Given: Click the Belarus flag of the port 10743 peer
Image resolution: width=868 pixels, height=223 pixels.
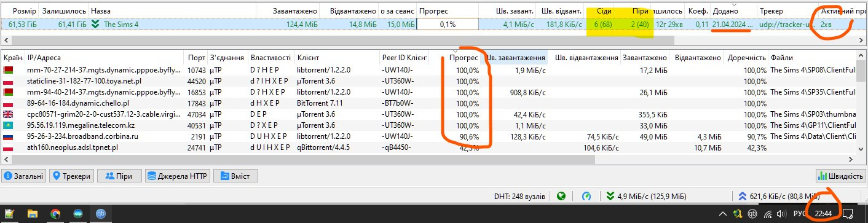Looking at the screenshot, I should (x=9, y=70).
